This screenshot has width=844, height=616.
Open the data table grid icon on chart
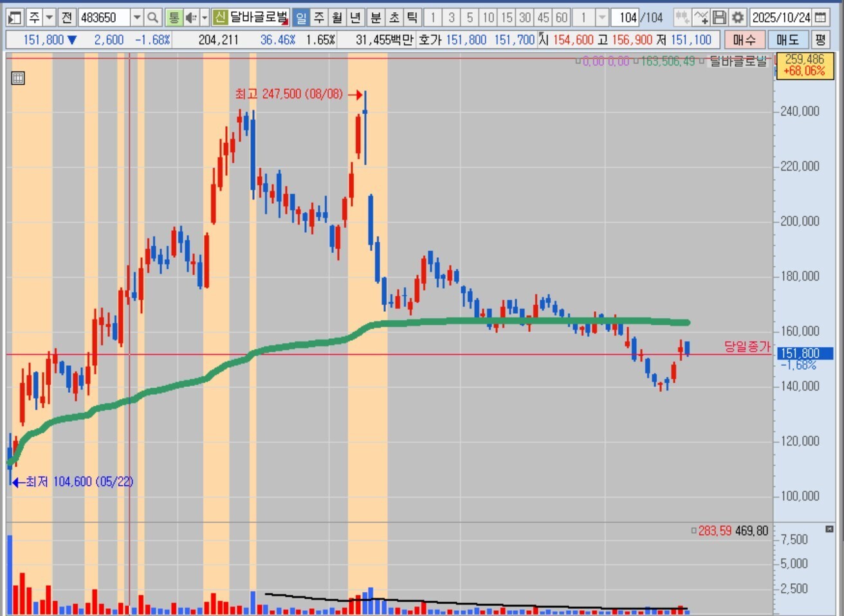tap(18, 78)
